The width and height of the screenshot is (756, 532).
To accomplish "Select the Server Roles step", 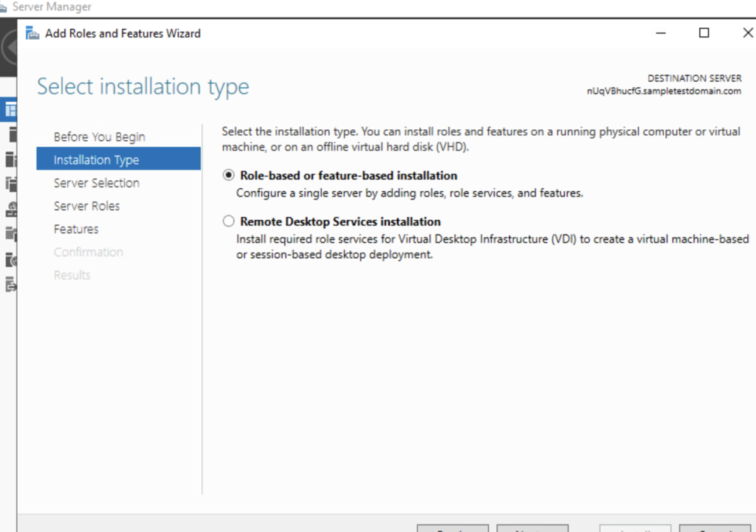I will (87, 206).
